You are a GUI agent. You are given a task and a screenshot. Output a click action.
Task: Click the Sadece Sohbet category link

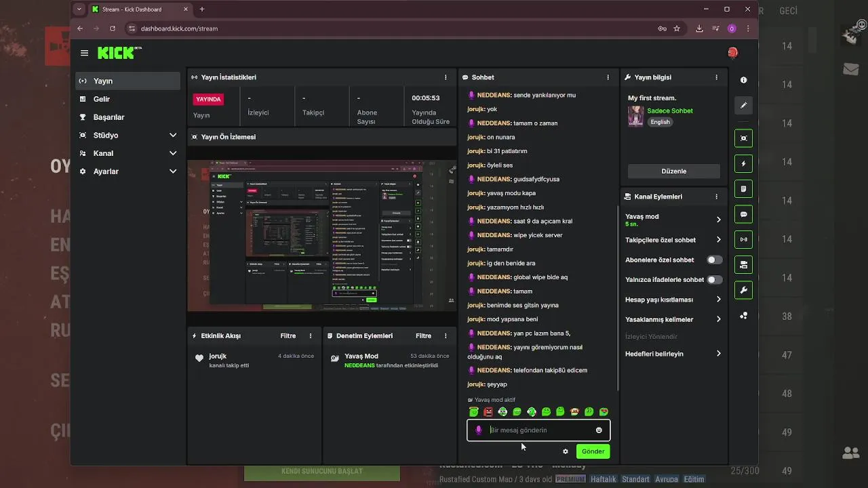tap(670, 110)
